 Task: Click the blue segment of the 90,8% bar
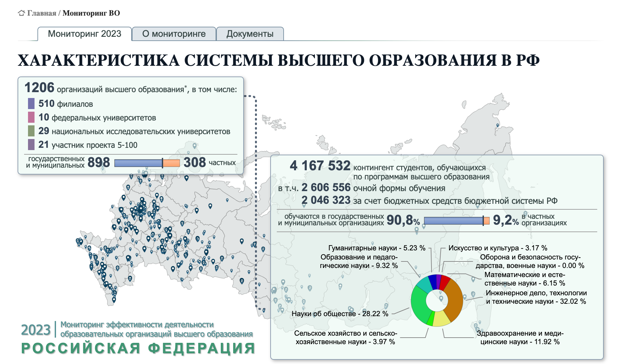point(453,221)
